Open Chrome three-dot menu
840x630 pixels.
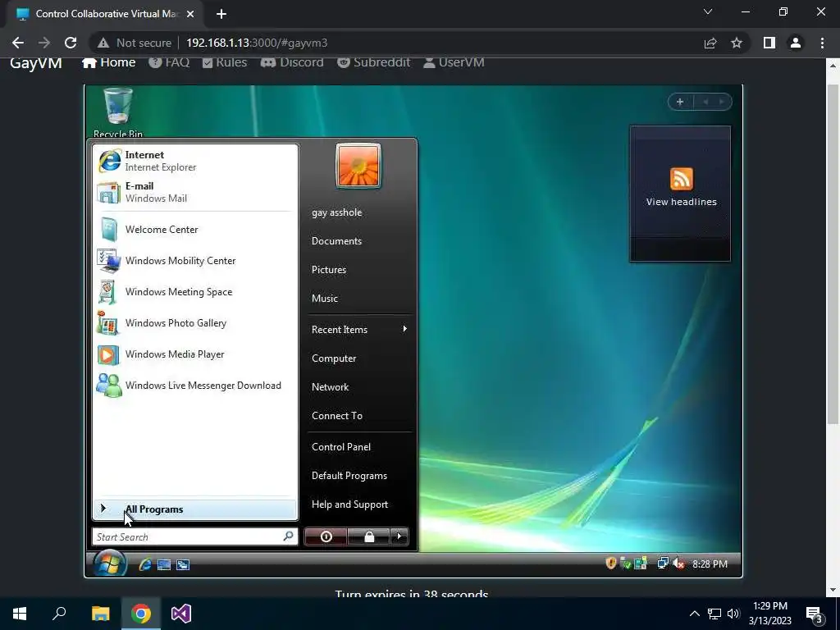(822, 43)
